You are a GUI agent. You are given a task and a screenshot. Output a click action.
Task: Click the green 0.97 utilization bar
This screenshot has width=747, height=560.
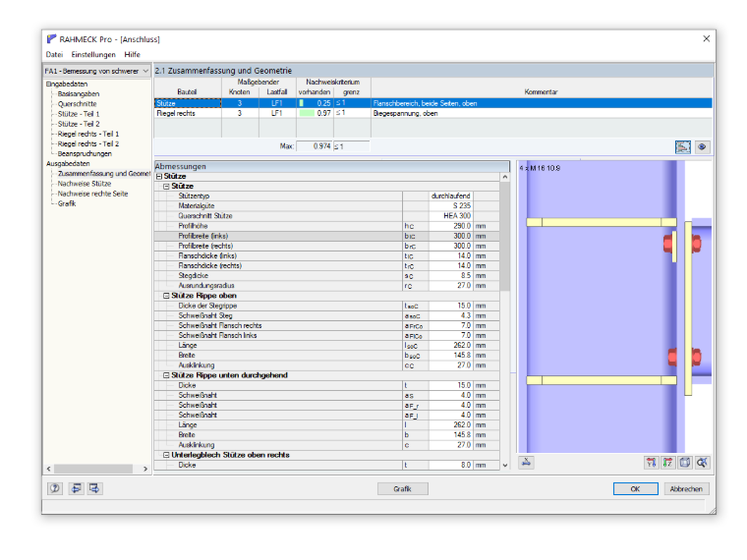[307, 113]
